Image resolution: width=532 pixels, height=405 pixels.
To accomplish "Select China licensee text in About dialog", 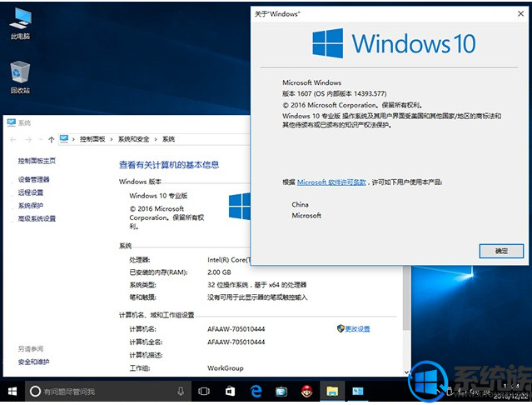I will (300, 204).
